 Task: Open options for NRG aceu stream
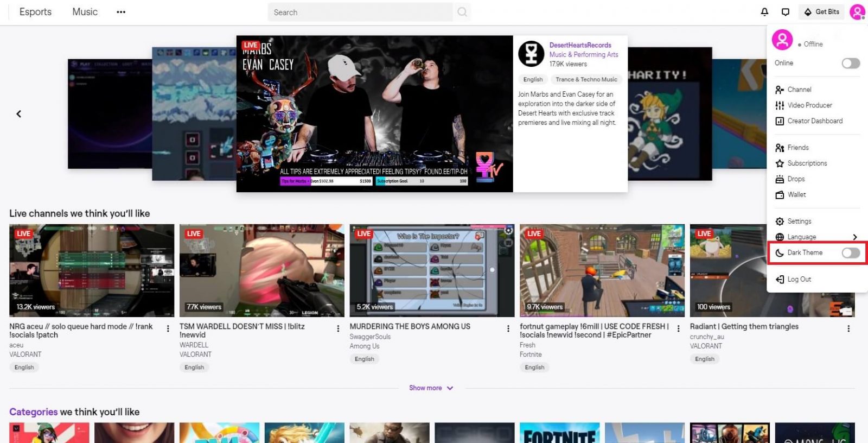coord(168,328)
